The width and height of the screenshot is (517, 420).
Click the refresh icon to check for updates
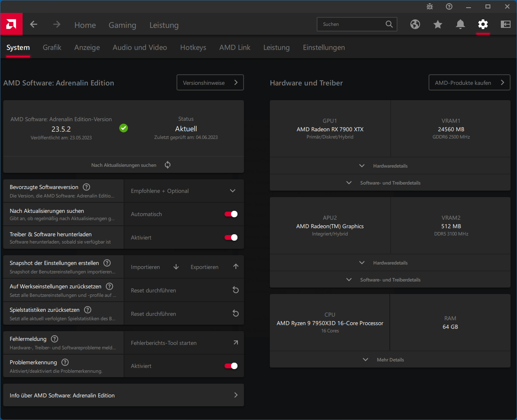tap(168, 165)
